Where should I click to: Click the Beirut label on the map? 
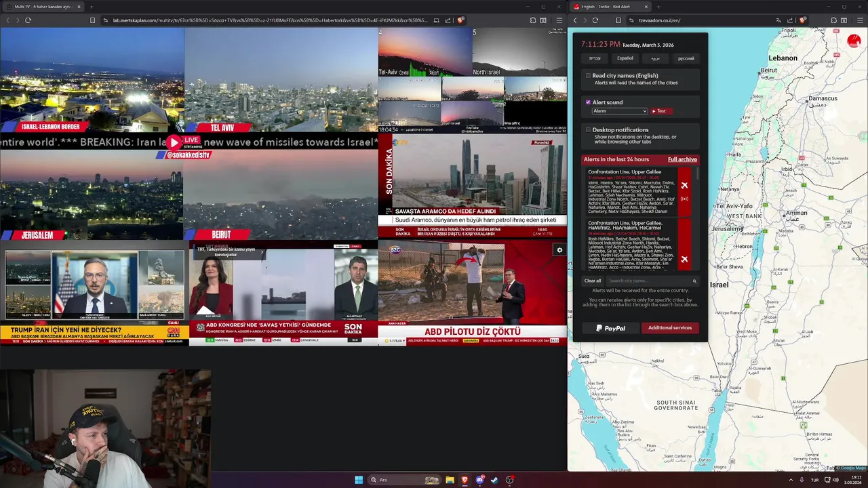[x=768, y=70]
